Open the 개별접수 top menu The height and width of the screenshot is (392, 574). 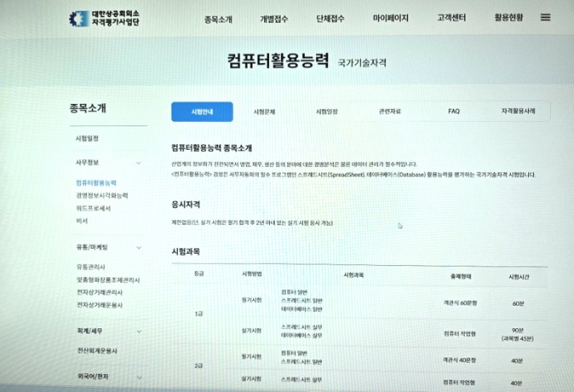pyautogui.click(x=274, y=19)
